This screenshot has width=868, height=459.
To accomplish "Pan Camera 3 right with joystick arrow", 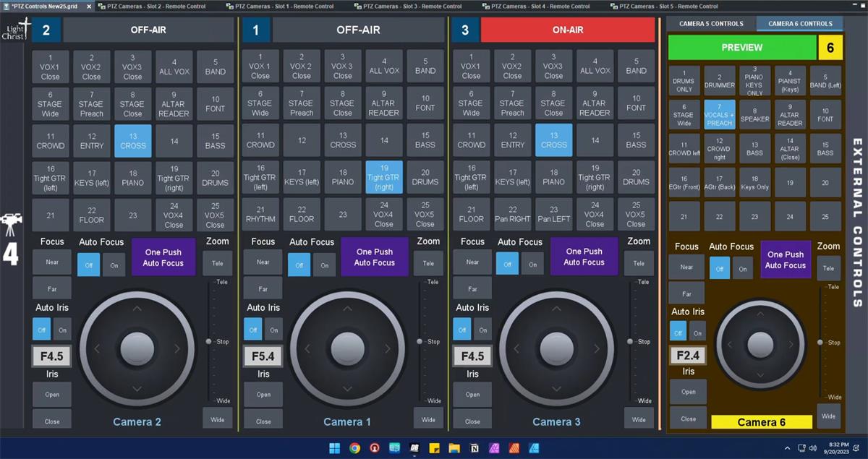I will [x=597, y=349].
